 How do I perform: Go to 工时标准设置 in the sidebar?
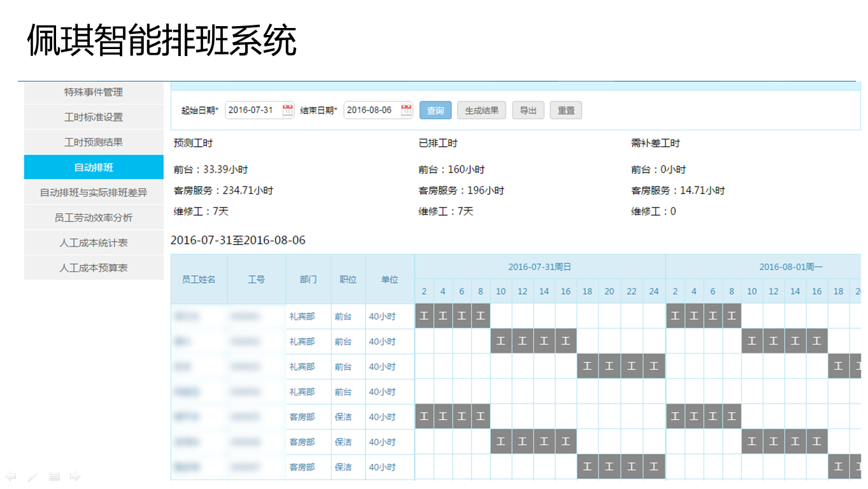click(x=94, y=117)
